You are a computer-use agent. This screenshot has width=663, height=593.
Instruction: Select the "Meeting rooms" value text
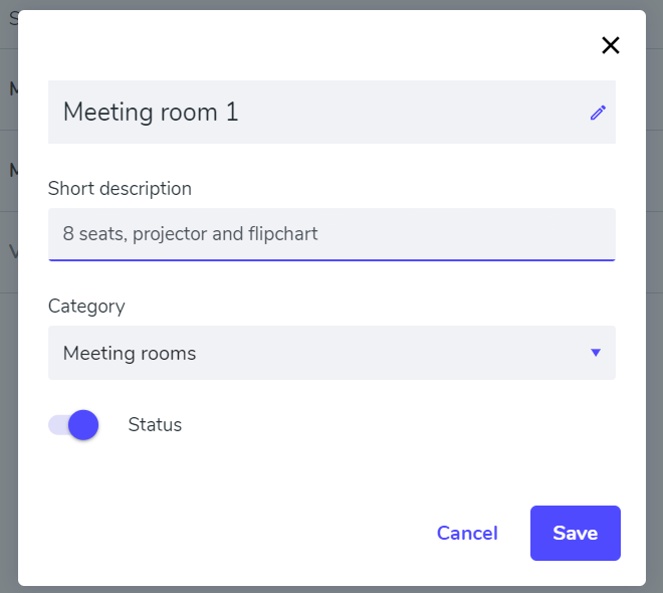(130, 353)
